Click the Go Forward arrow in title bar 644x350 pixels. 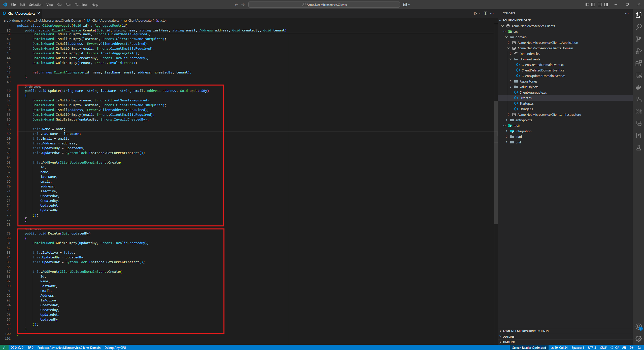[x=243, y=5]
